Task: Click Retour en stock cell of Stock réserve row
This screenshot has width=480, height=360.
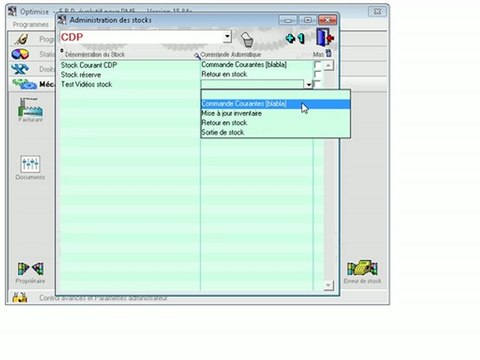Action: 224,74
